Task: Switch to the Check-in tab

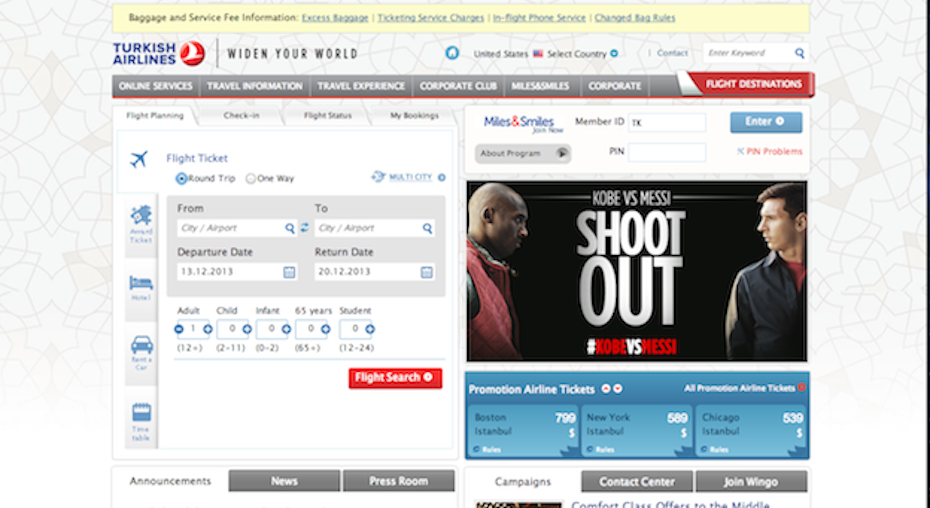Action: pyautogui.click(x=241, y=116)
